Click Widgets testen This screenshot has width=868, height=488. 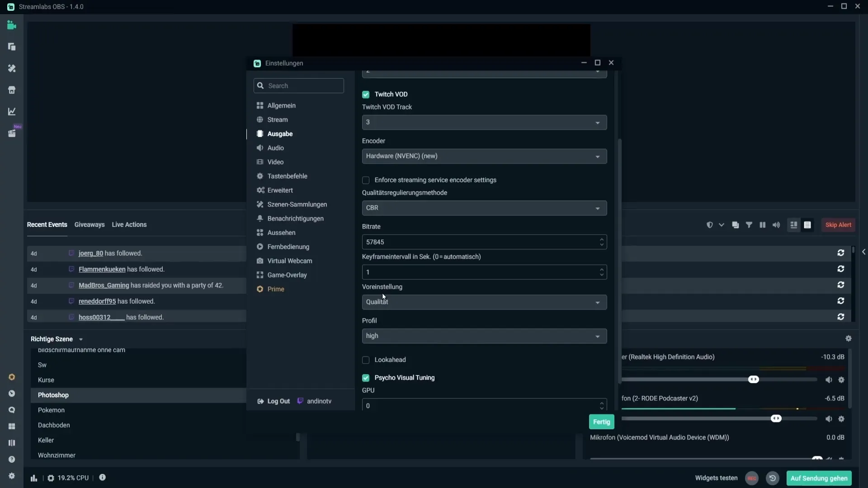click(x=716, y=478)
